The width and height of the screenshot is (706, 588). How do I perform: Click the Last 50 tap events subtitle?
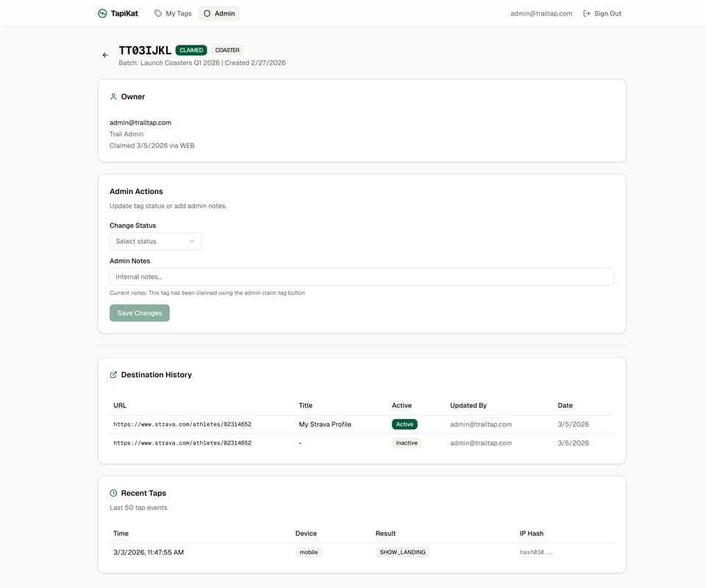(138, 508)
